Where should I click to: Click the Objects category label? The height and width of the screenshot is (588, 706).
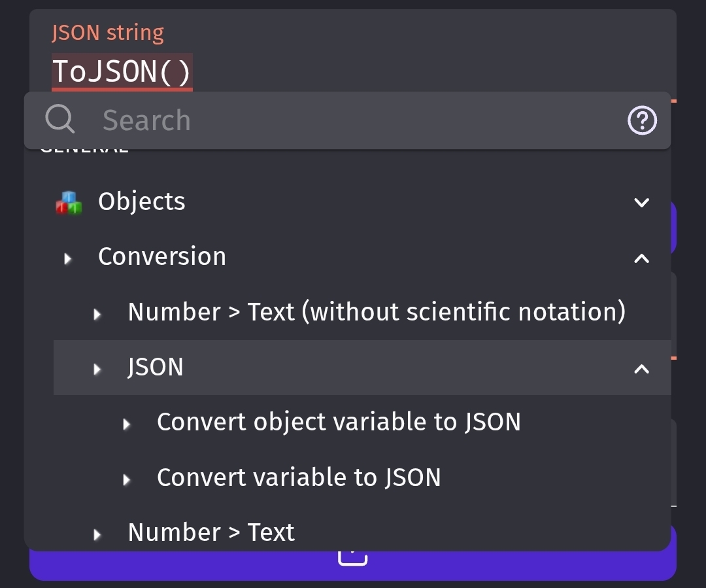[x=142, y=201]
